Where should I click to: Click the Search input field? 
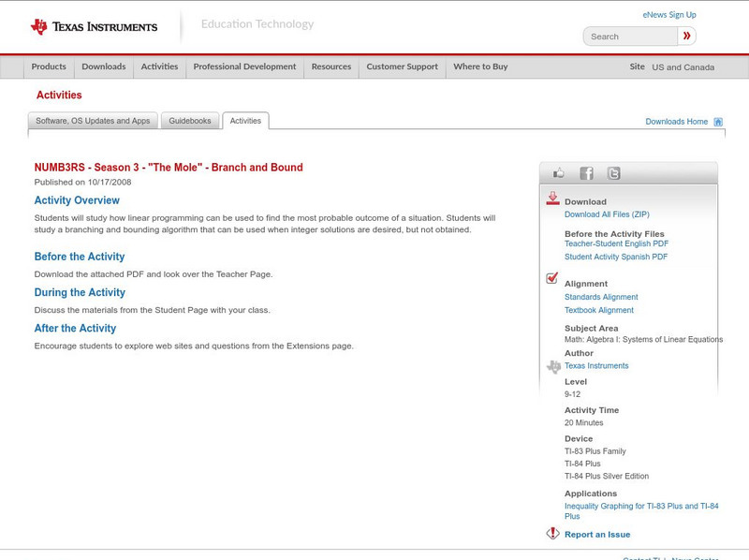click(630, 37)
